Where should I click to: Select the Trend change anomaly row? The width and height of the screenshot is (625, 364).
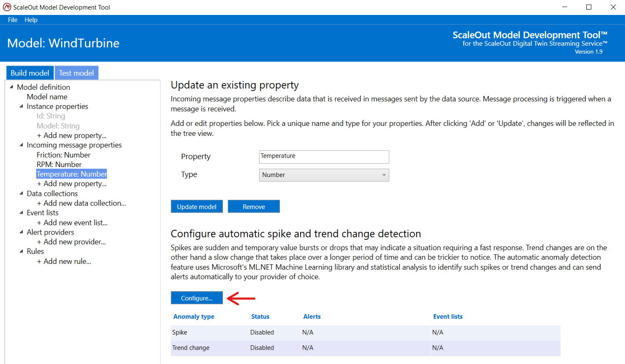point(366,348)
